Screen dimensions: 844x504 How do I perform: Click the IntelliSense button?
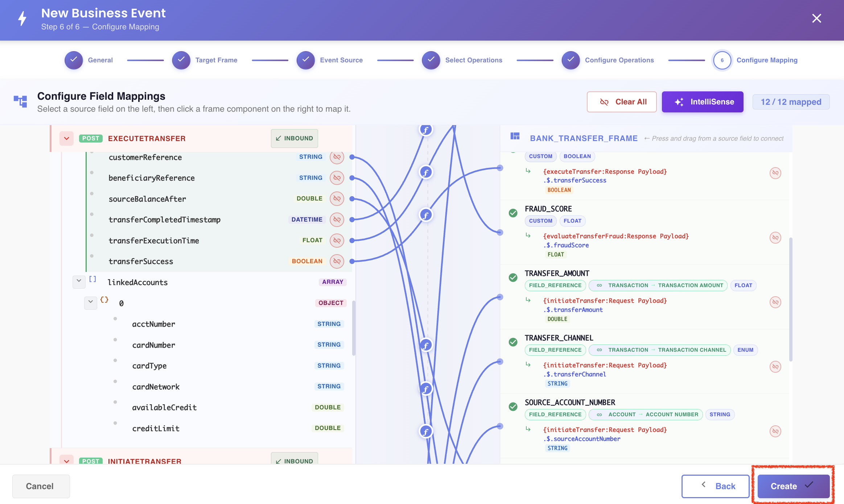click(702, 102)
